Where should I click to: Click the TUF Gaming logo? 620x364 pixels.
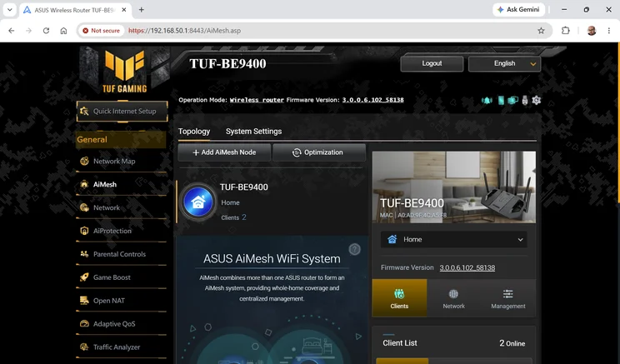(124, 72)
